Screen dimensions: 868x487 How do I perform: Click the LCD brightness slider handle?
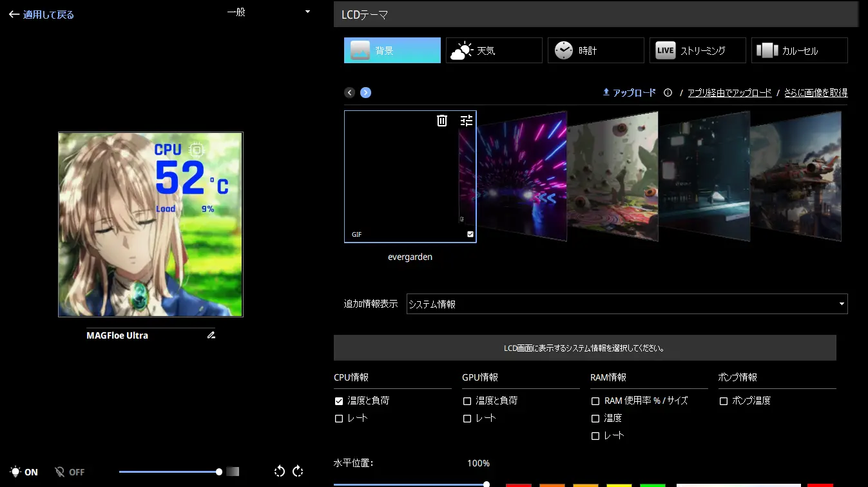point(219,472)
